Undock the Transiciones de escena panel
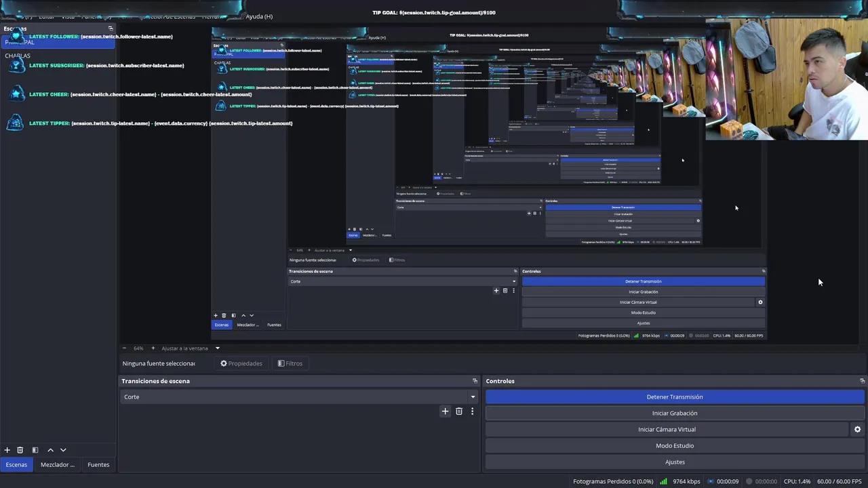The image size is (868, 488). 475,381
